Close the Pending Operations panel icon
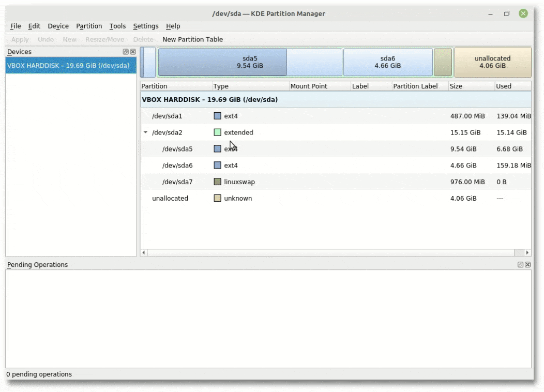 527,265
